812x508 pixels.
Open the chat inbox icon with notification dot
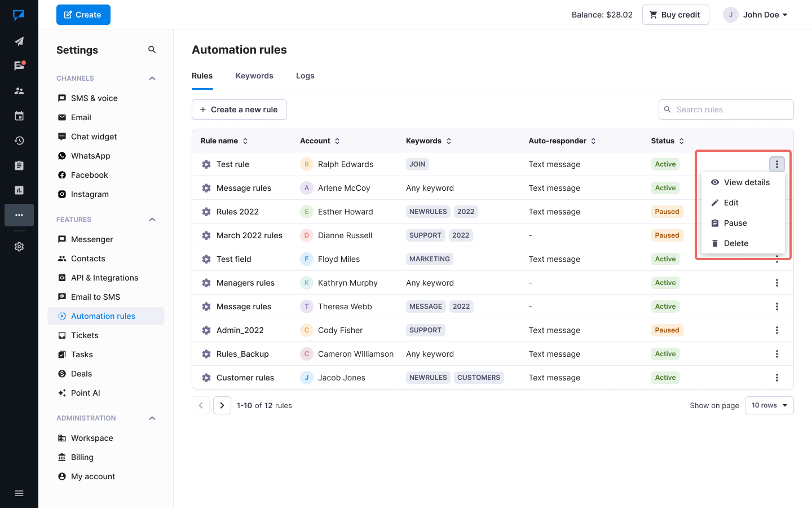click(x=19, y=66)
